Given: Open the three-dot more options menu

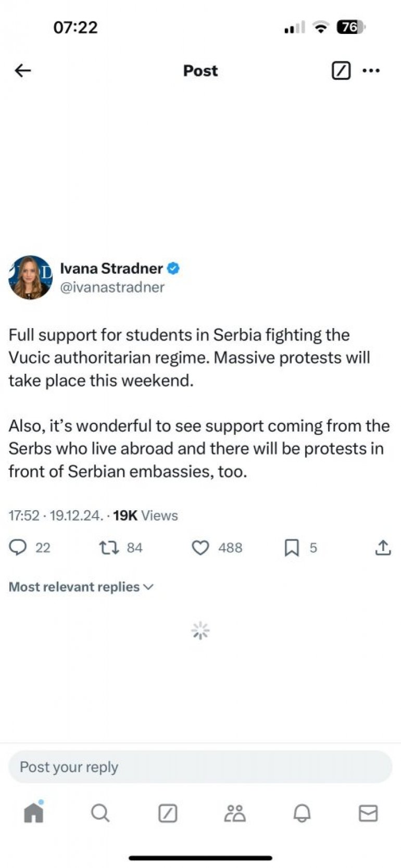Looking at the screenshot, I should [x=371, y=70].
